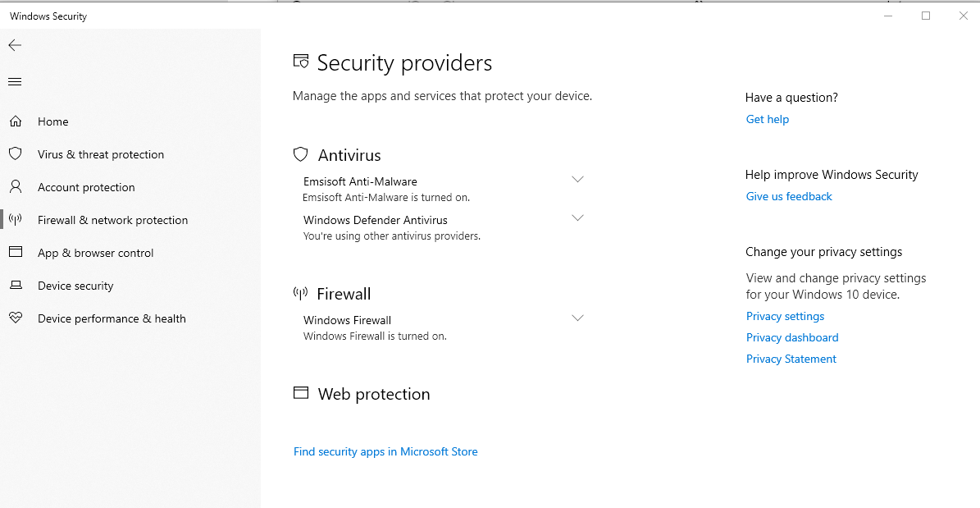Image resolution: width=980 pixels, height=508 pixels.
Task: Click the App & browser control icon
Action: (15, 253)
